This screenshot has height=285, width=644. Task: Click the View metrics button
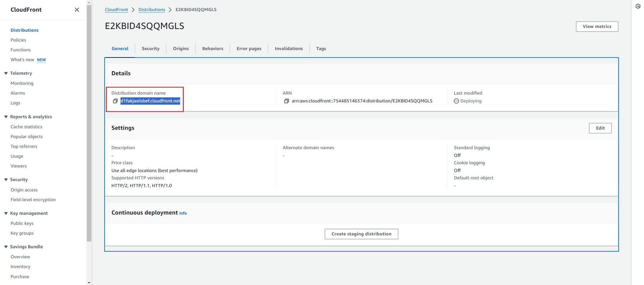click(x=597, y=27)
